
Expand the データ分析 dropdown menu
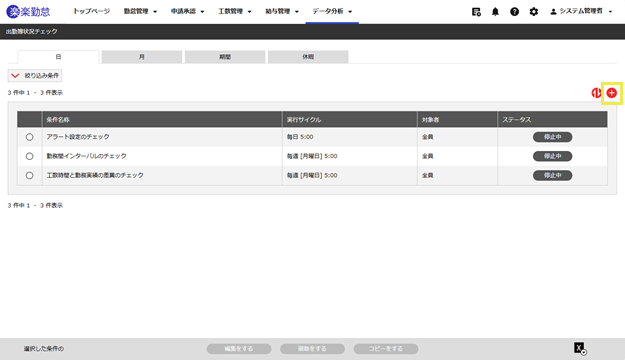[x=332, y=12]
